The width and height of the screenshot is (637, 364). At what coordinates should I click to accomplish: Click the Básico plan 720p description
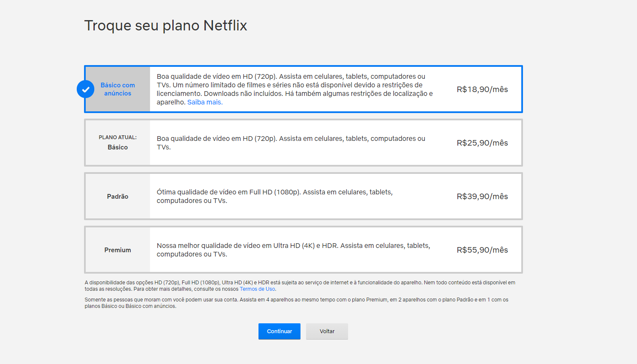291,143
